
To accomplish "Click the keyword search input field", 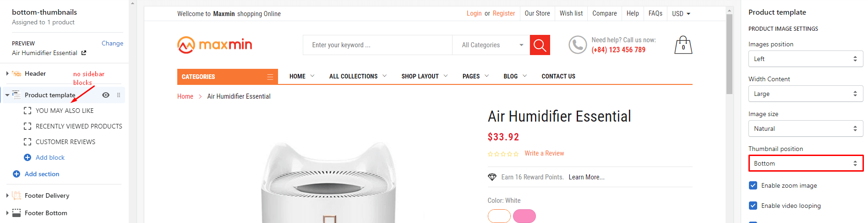I will (377, 45).
